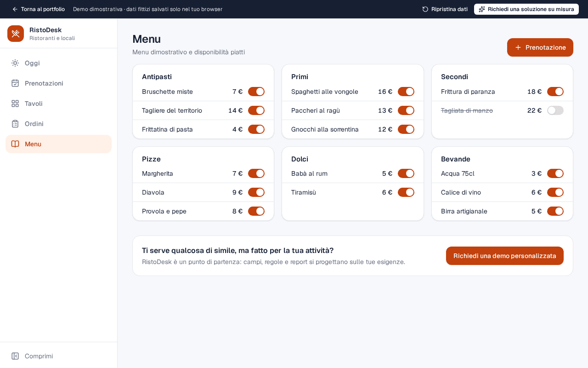Go to Prenotazioni in sidebar
Screen dimensions: 588x368
(58, 83)
